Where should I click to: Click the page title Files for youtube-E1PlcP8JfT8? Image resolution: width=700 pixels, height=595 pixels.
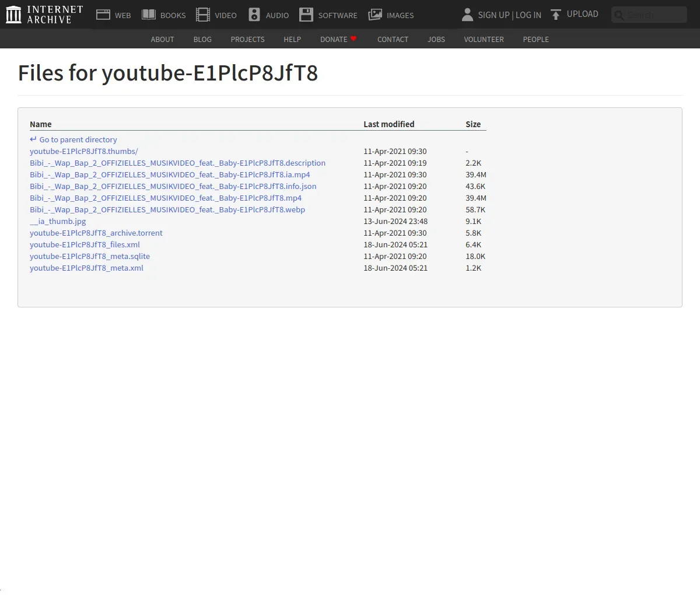click(x=168, y=73)
